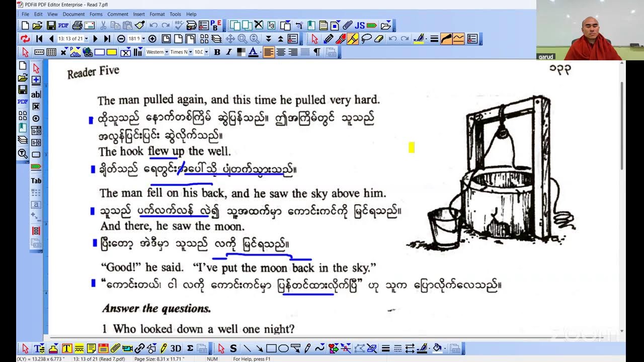
Task: Click the delete page X icon
Action: pos(259,25)
